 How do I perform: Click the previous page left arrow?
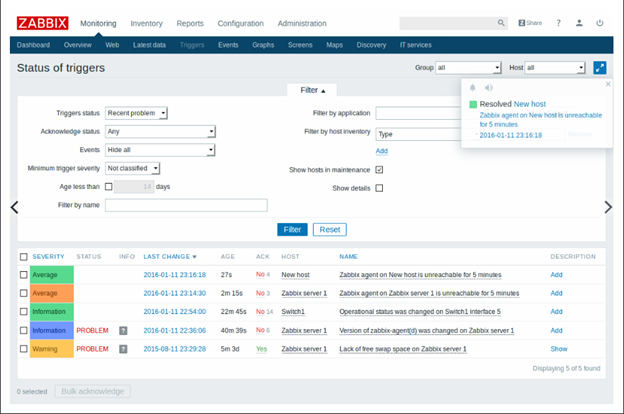(x=15, y=207)
